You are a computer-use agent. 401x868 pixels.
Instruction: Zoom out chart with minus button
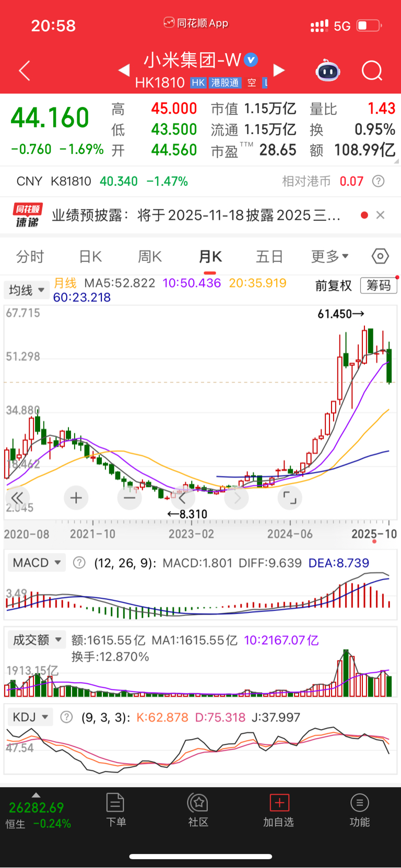click(x=129, y=498)
